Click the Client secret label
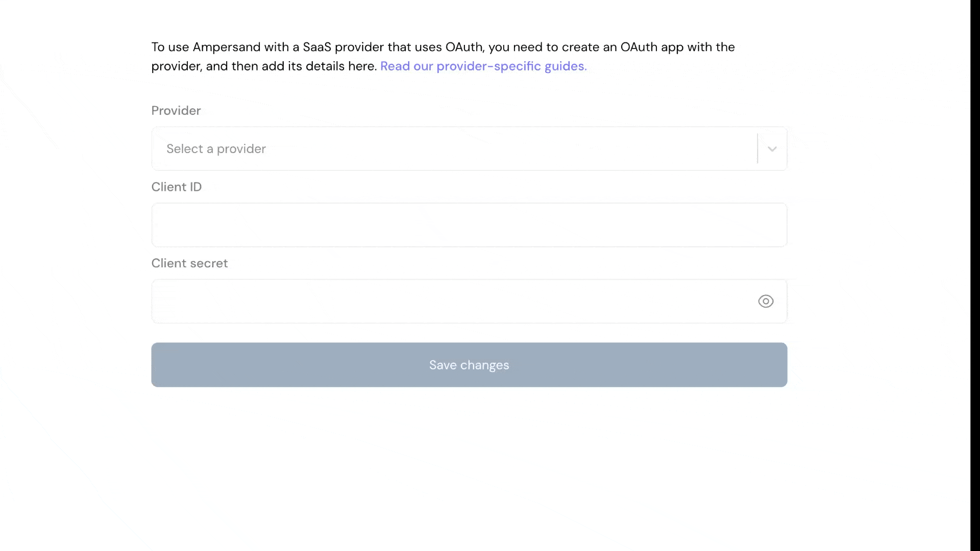Image resolution: width=980 pixels, height=551 pixels. point(189,263)
